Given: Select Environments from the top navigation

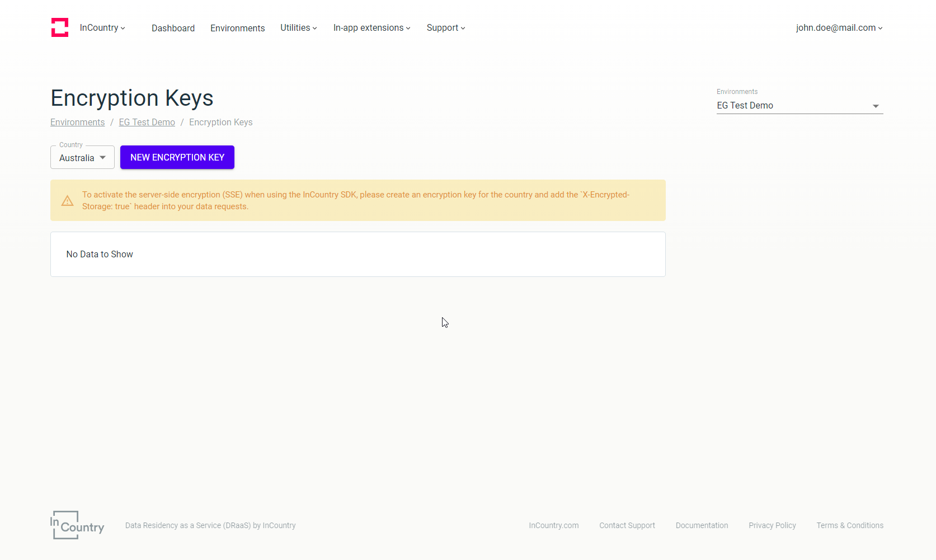Looking at the screenshot, I should pyautogui.click(x=237, y=28).
